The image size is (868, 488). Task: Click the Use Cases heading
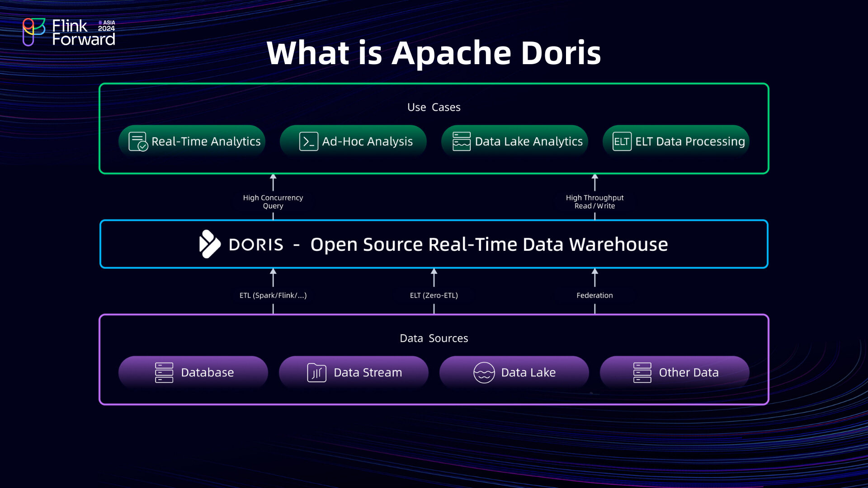(x=434, y=107)
